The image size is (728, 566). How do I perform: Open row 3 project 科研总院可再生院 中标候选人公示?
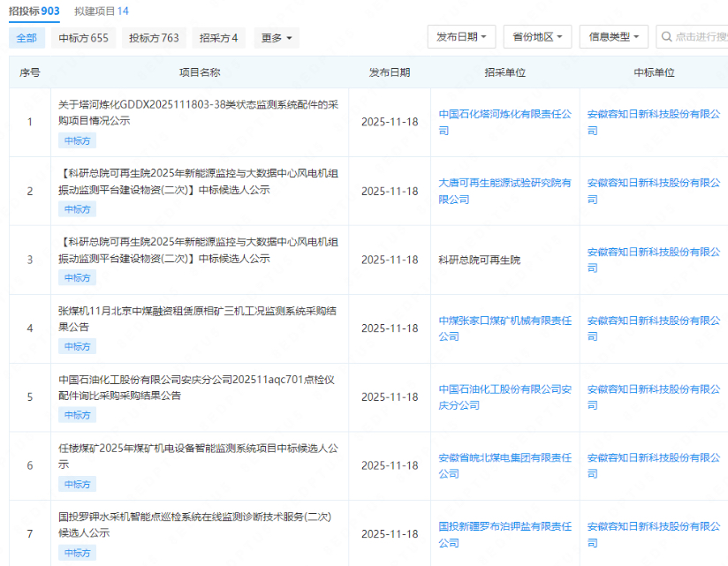click(x=198, y=250)
